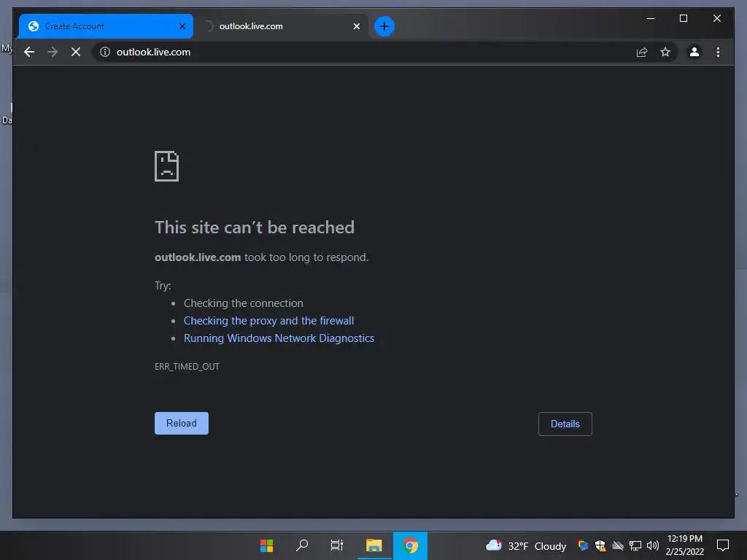This screenshot has height=560, width=747.
Task: Click the Chrome taskbar icon
Action: [410, 545]
